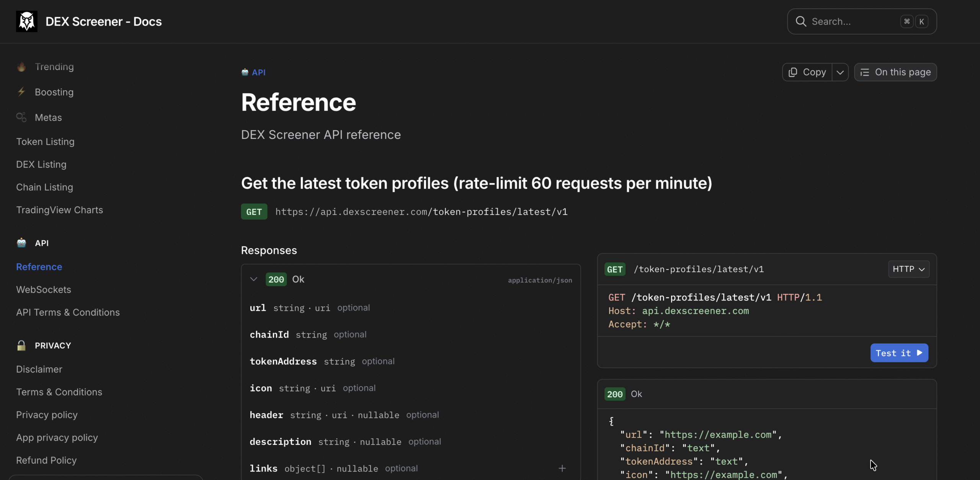This screenshot has width=980, height=480.
Task: Open API Terms & Conditions page
Action: coord(68,312)
